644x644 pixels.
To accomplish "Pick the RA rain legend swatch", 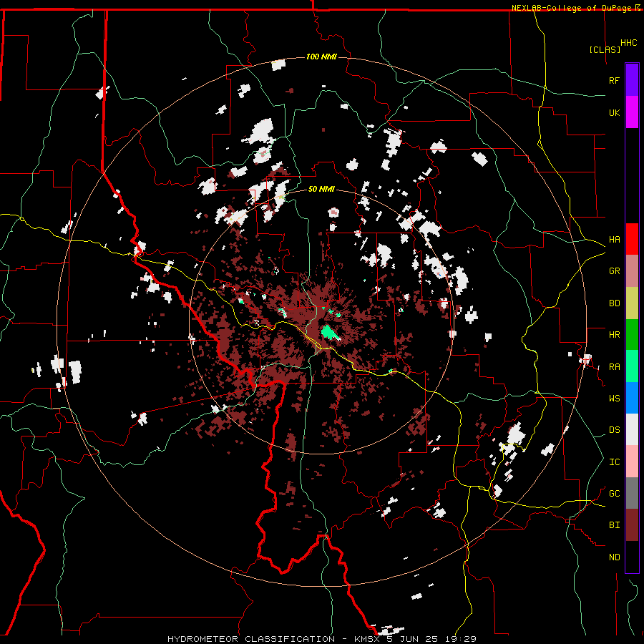I will (x=632, y=366).
